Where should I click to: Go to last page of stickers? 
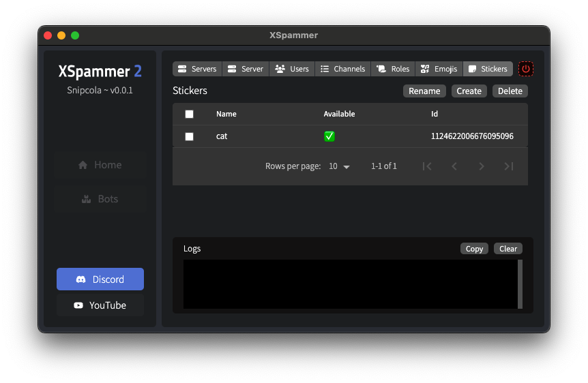tap(508, 166)
